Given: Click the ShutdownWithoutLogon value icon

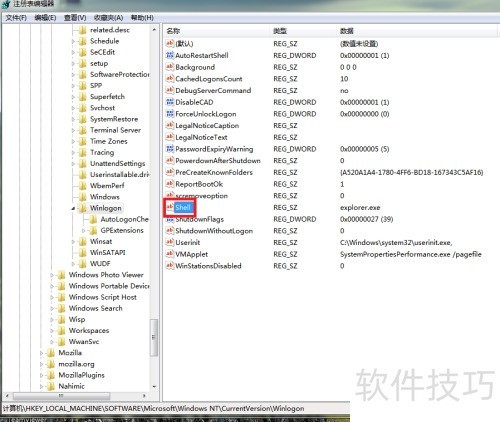Looking at the screenshot, I should click(x=170, y=230).
